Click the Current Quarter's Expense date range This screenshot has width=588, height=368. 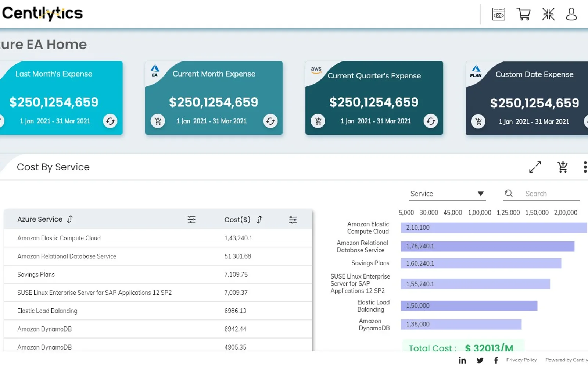tap(376, 121)
